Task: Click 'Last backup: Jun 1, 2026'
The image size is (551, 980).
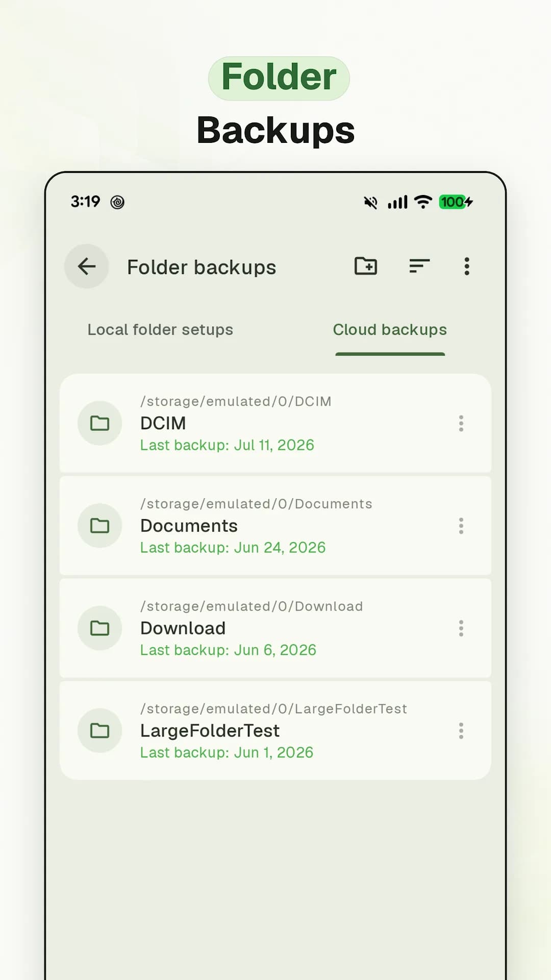Action: (227, 753)
